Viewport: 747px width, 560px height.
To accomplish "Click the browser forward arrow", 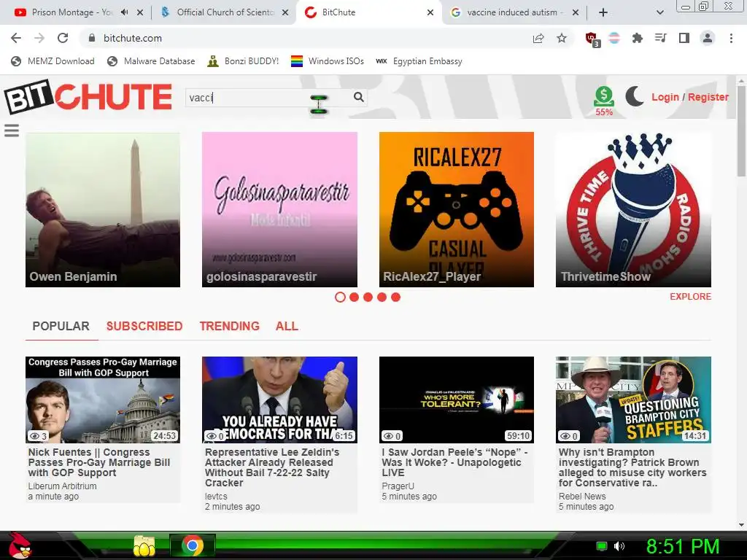I will tap(39, 38).
